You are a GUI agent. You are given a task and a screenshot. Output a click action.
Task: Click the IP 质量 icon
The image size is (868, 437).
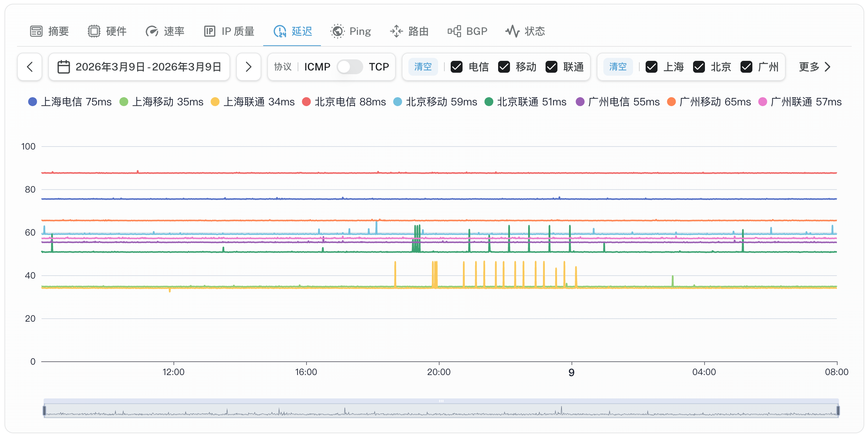click(x=210, y=31)
